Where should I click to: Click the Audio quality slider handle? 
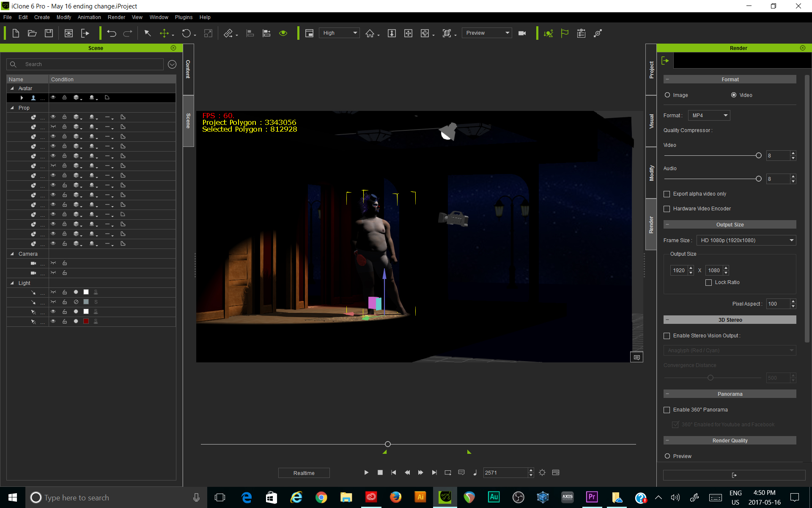[759, 179]
